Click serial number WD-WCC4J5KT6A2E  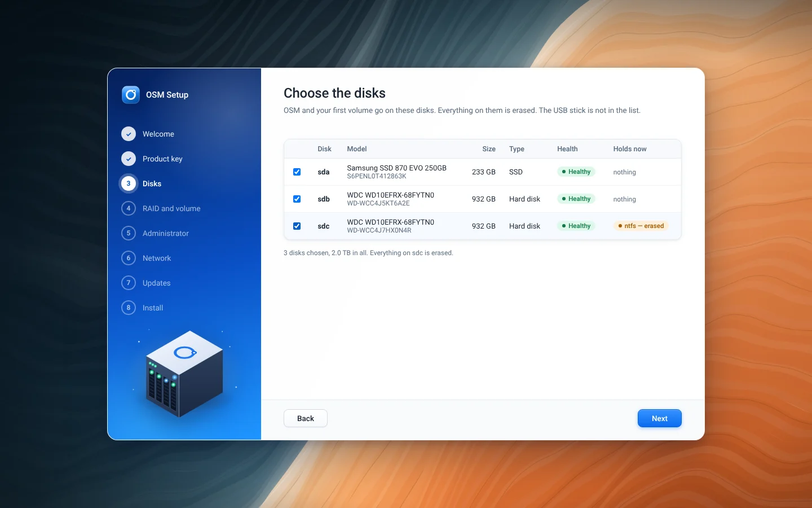pos(378,203)
